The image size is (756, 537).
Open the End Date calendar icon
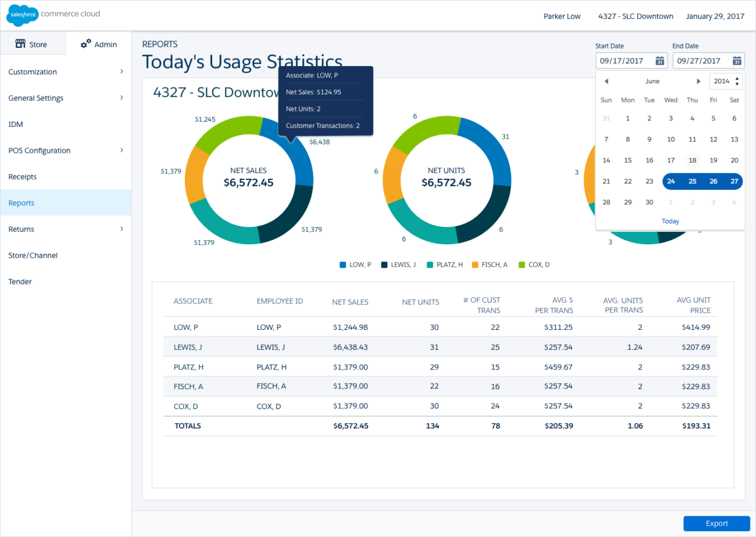pyautogui.click(x=737, y=60)
